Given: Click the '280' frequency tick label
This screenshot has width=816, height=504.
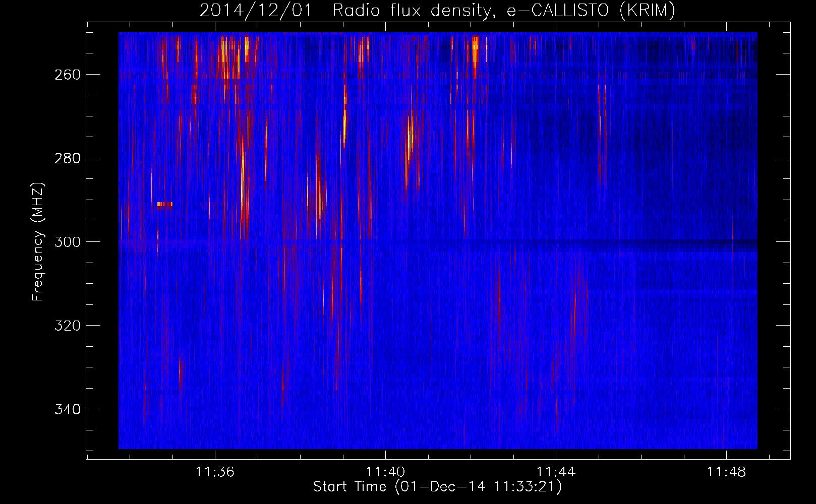Looking at the screenshot, I should click(67, 158).
